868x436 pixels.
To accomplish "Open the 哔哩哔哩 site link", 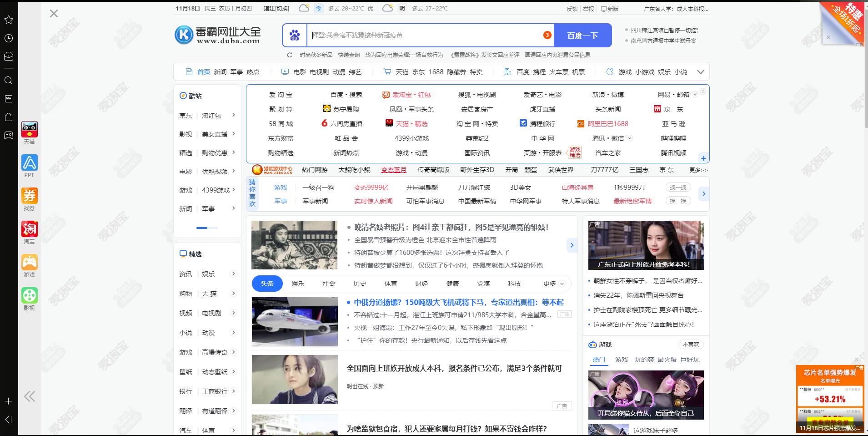I will click(x=673, y=138).
